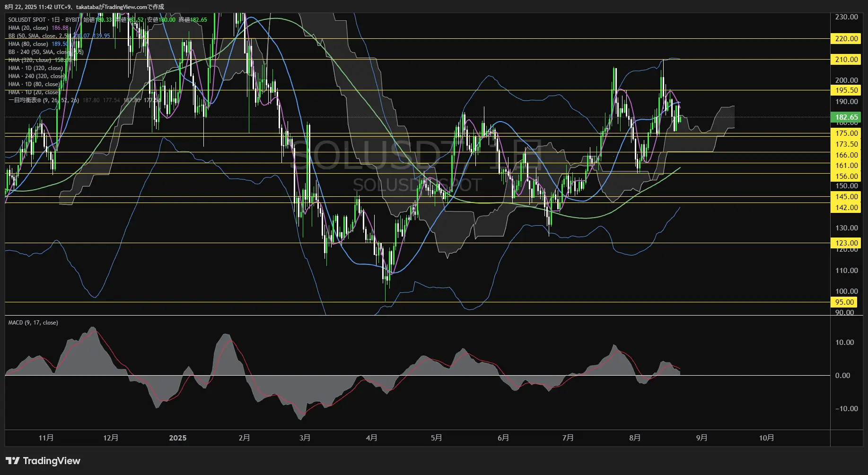Click the 123.00 horizontal line label
The width and height of the screenshot is (868, 475).
[846, 243]
